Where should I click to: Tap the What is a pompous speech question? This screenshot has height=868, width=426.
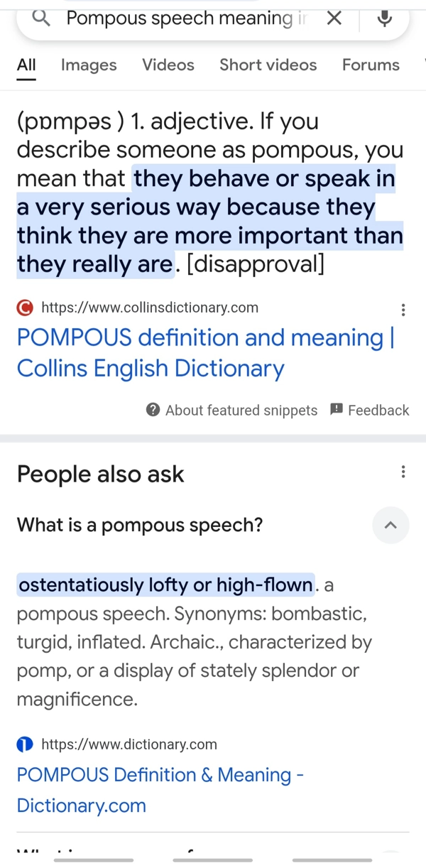coord(140,526)
